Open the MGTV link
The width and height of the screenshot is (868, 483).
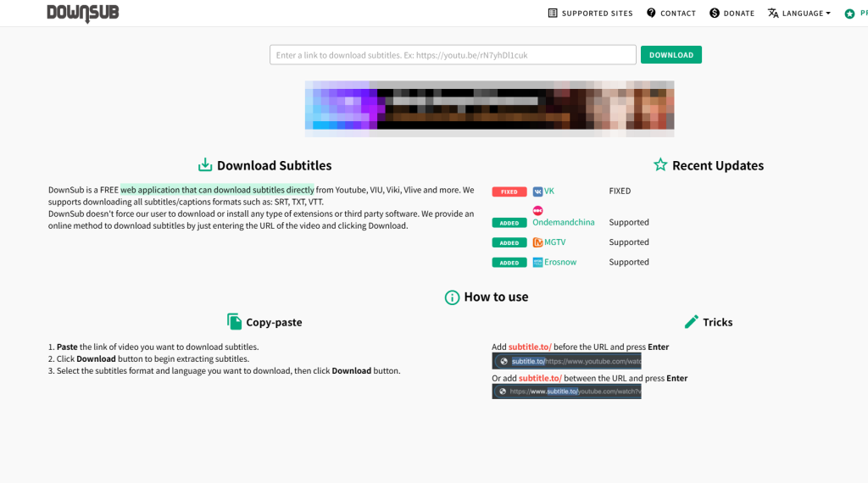(x=554, y=242)
